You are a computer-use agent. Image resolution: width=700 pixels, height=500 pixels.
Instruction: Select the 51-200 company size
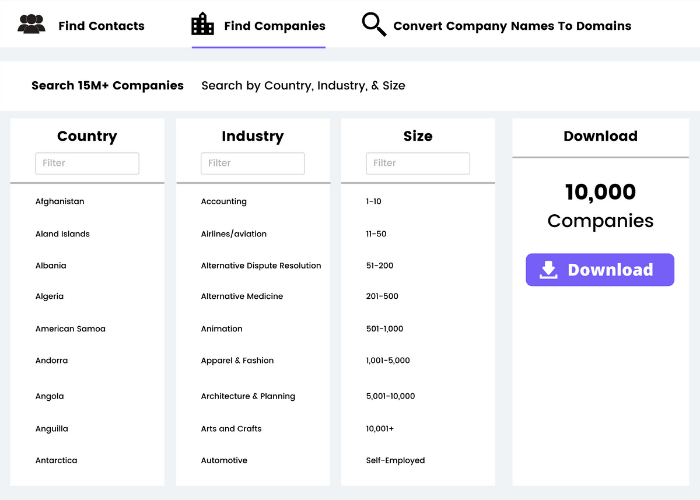380,265
